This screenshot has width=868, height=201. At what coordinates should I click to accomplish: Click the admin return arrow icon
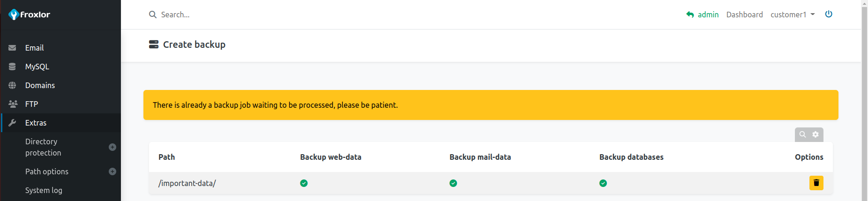(x=690, y=15)
